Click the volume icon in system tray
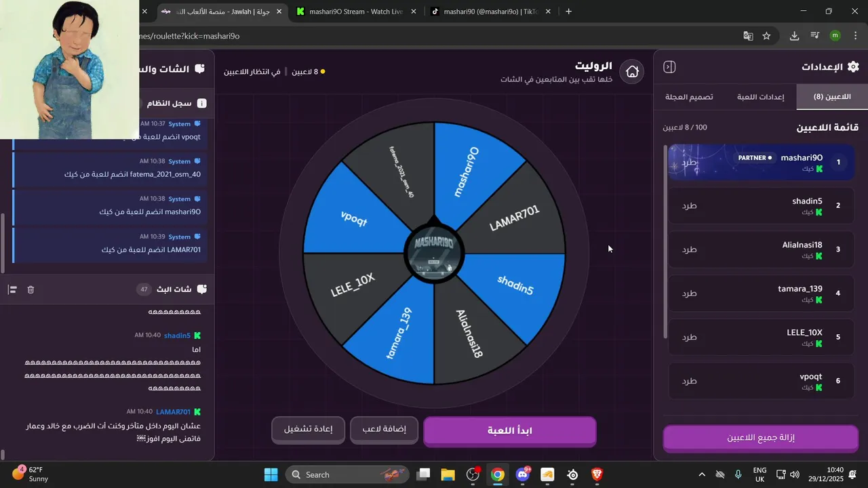Image resolution: width=868 pixels, height=488 pixels. click(x=795, y=474)
